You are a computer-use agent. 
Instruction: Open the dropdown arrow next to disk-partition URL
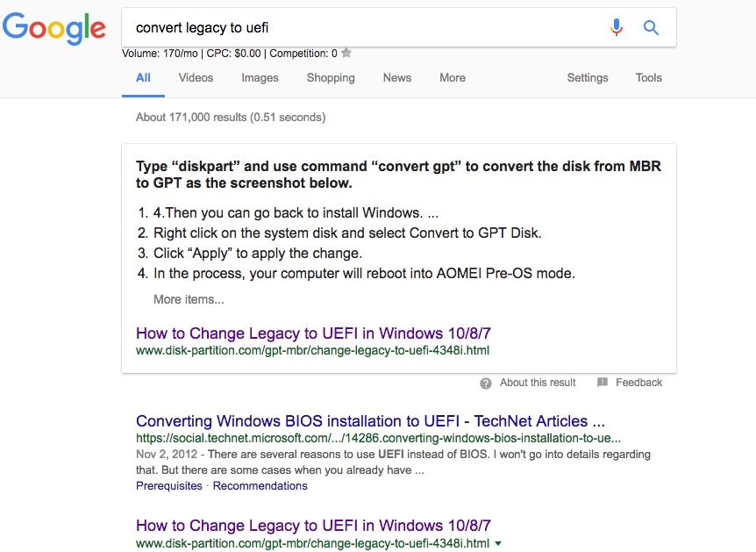[x=498, y=543]
